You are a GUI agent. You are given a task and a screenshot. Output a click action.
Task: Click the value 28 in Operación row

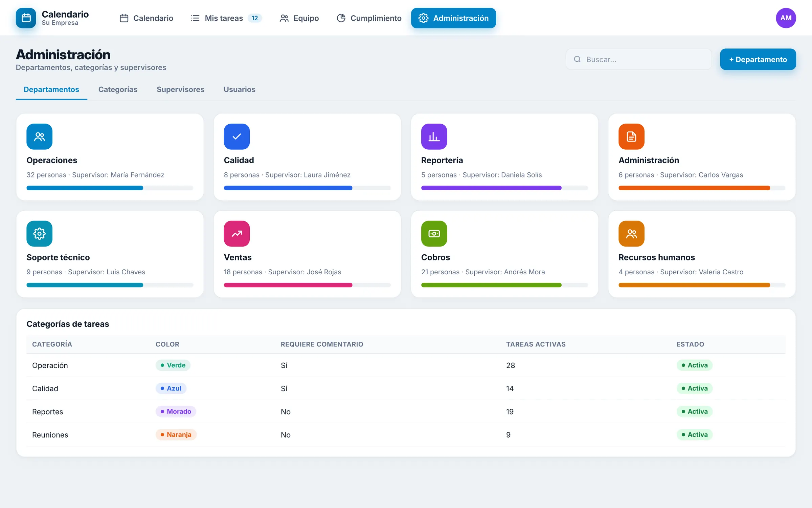click(511, 365)
